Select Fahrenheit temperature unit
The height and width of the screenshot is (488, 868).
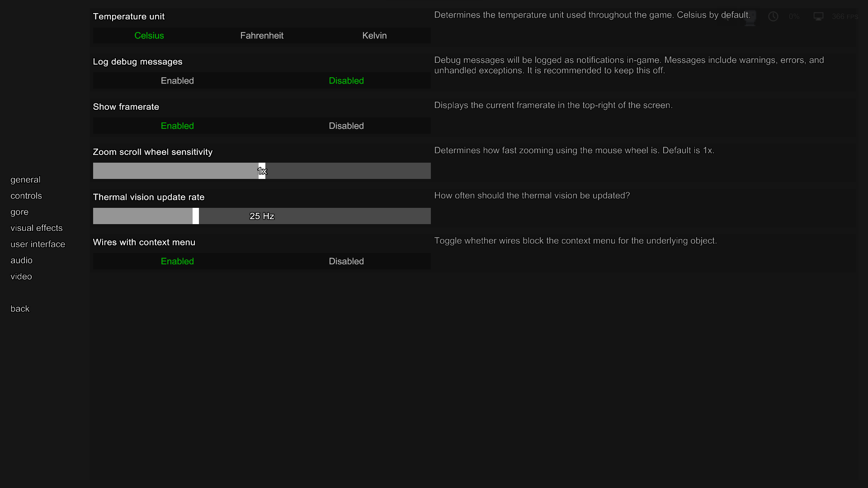[262, 36]
